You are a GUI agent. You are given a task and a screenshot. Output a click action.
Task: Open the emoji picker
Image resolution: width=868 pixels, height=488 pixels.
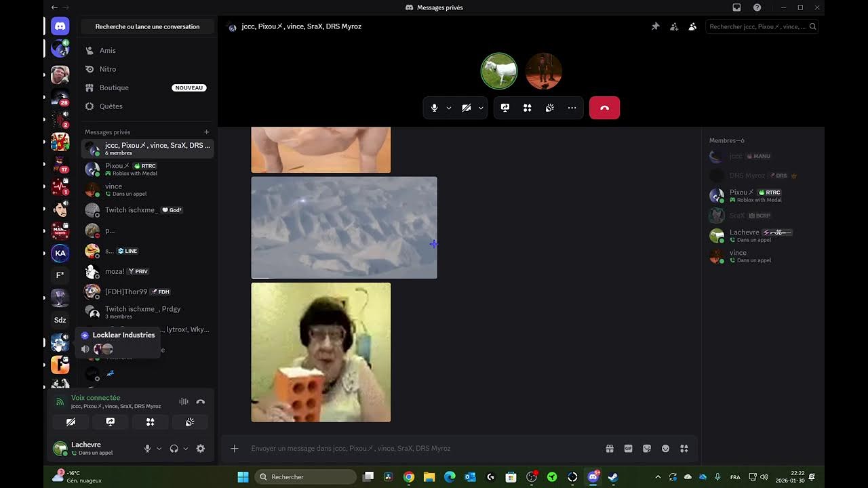point(665,448)
